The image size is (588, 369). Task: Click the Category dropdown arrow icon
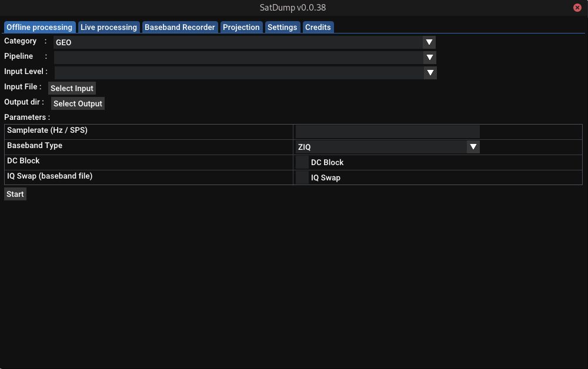429,42
